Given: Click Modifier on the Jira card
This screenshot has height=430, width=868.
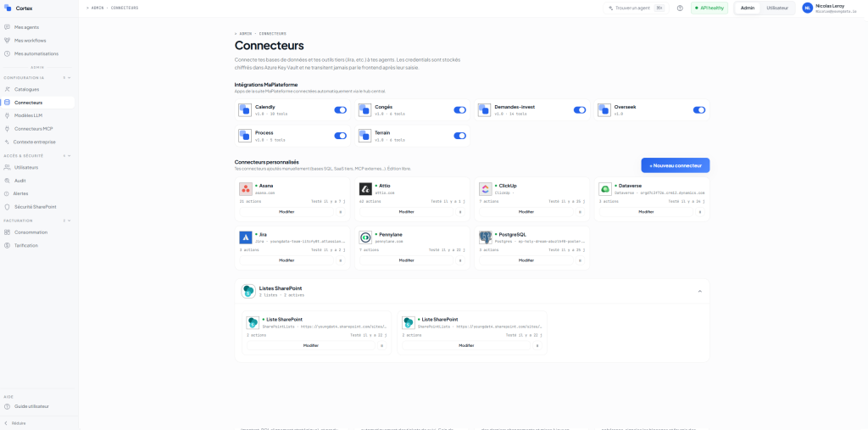Looking at the screenshot, I should 287,260.
